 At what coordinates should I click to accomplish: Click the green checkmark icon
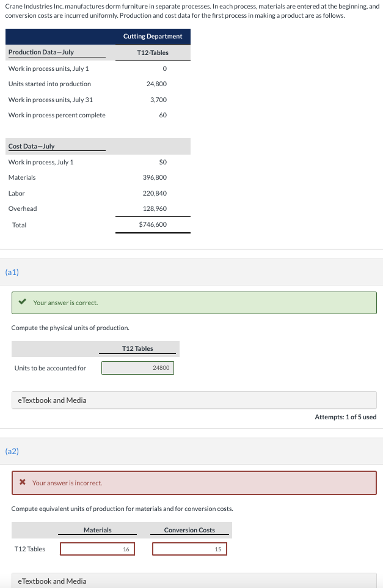[23, 302]
